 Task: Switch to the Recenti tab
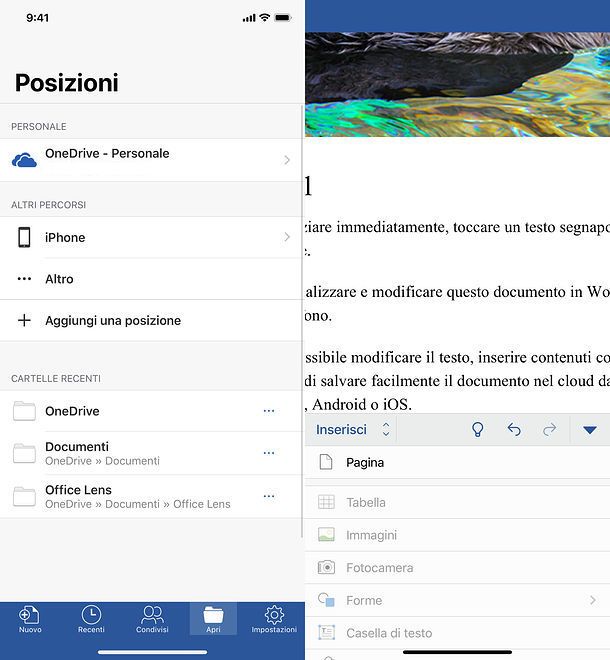pos(91,619)
